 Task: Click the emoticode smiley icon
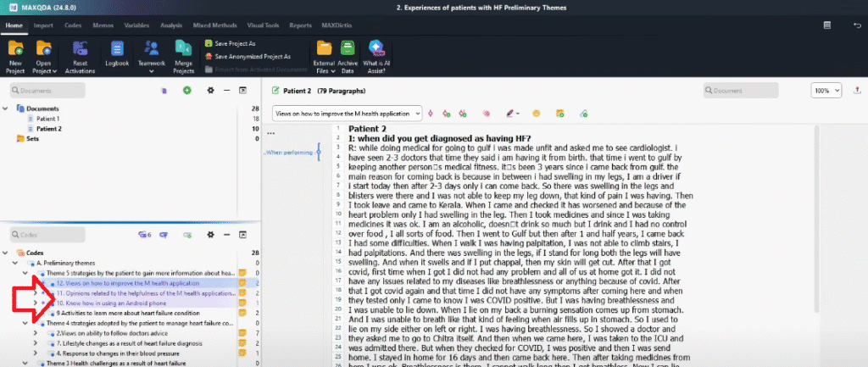pyautogui.click(x=536, y=113)
